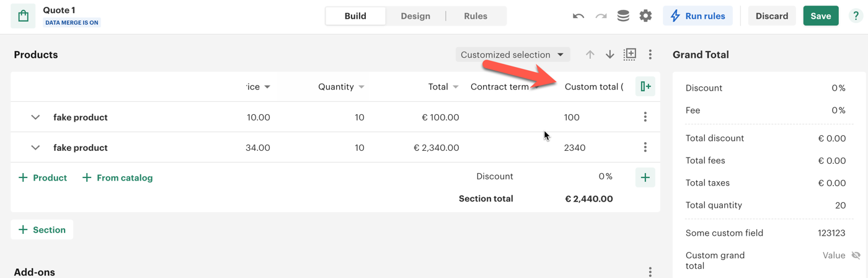Open quote settings gear icon
Viewport: 868px width, 278px height.
tap(645, 16)
